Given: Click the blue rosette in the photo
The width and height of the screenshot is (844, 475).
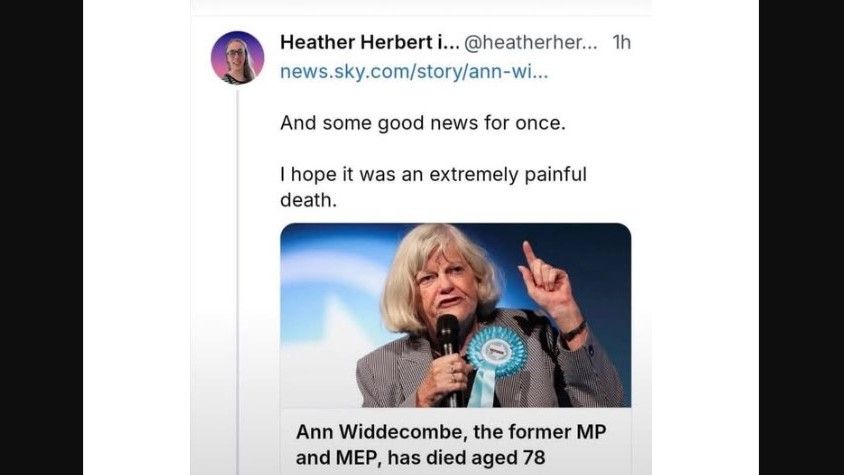Looking at the screenshot, I should pos(496,353).
